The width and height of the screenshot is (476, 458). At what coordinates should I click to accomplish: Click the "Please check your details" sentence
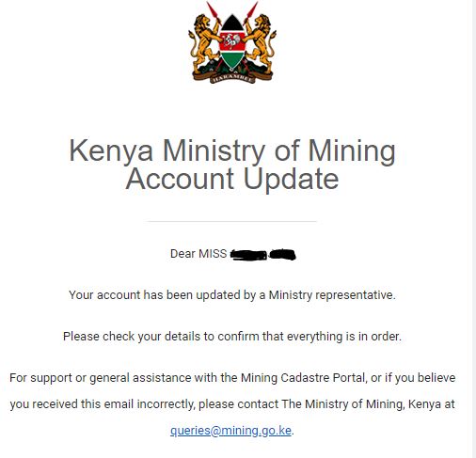(x=232, y=337)
